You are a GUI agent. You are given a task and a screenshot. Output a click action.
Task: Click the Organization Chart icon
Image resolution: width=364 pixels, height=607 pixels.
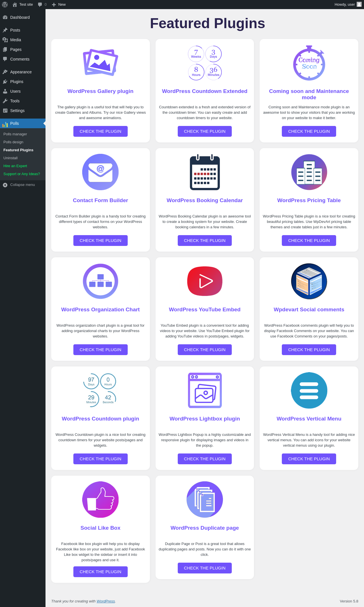(x=100, y=281)
